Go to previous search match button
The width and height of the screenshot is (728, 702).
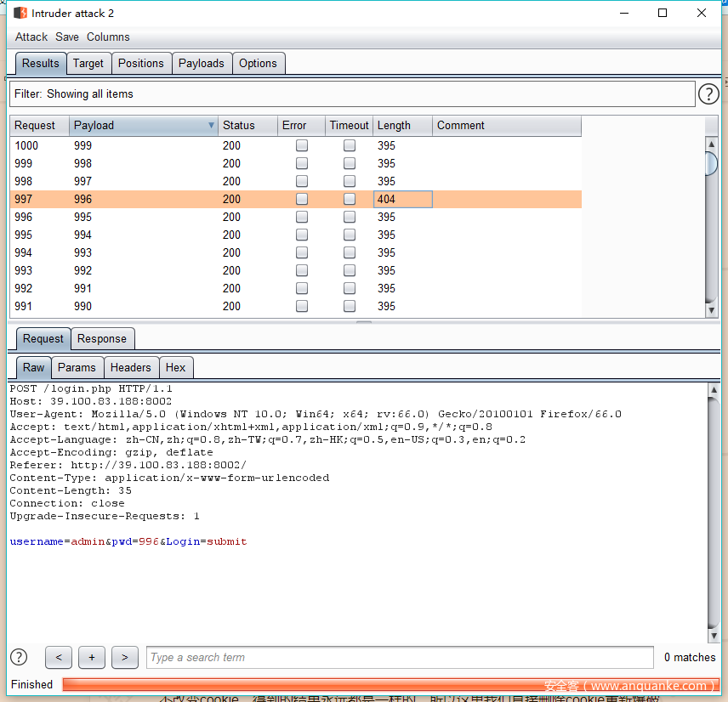(x=58, y=657)
